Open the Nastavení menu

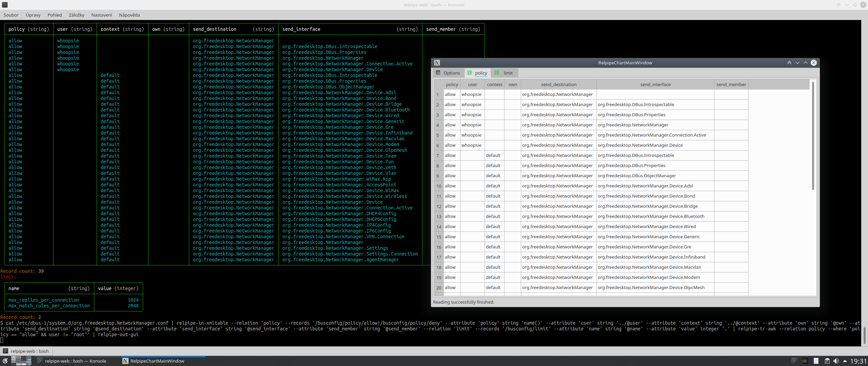[x=102, y=15]
